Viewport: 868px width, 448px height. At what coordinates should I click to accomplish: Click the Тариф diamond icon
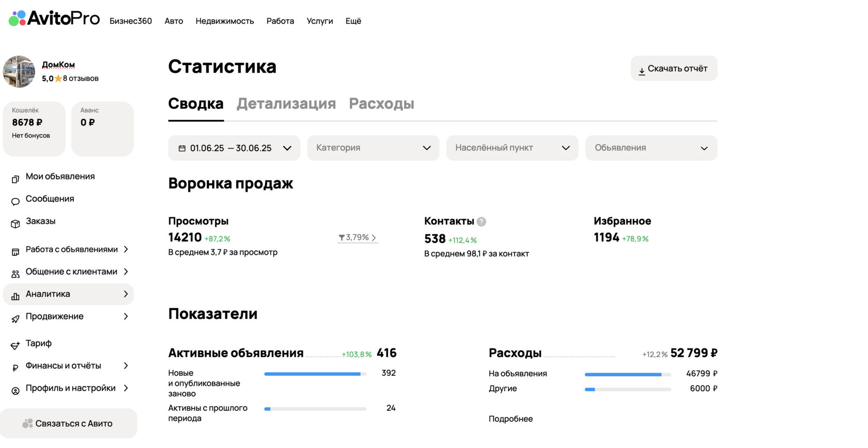point(16,346)
